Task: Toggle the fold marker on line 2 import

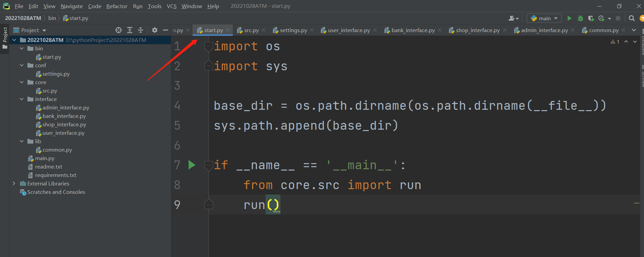Action: (x=208, y=66)
